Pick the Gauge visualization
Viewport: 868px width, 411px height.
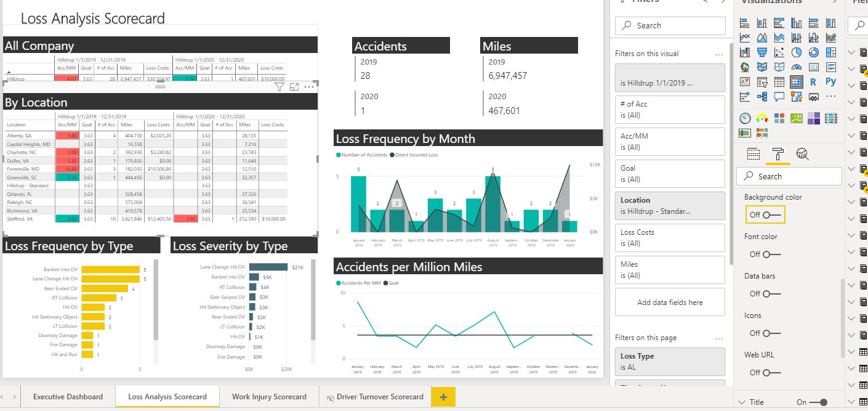coord(796,67)
